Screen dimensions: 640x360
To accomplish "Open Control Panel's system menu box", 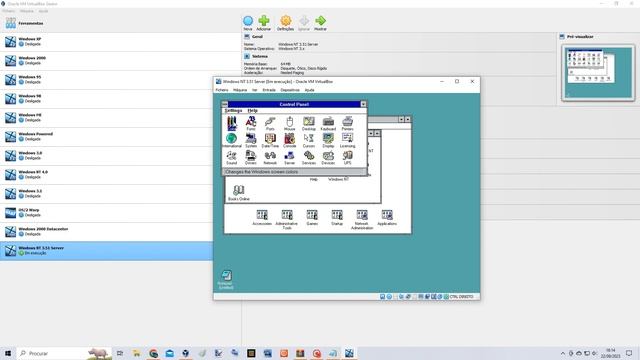I will tap(225, 104).
